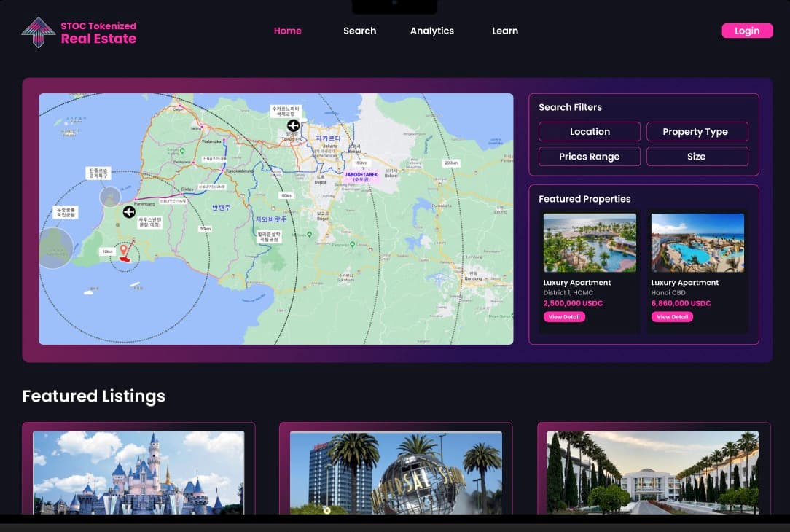Open the Learn navigation link
The image size is (790, 532).
pos(504,31)
